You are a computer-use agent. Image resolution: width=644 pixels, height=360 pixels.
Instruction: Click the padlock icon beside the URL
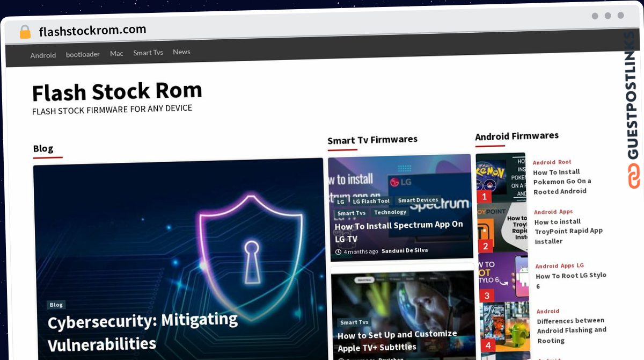click(x=25, y=32)
